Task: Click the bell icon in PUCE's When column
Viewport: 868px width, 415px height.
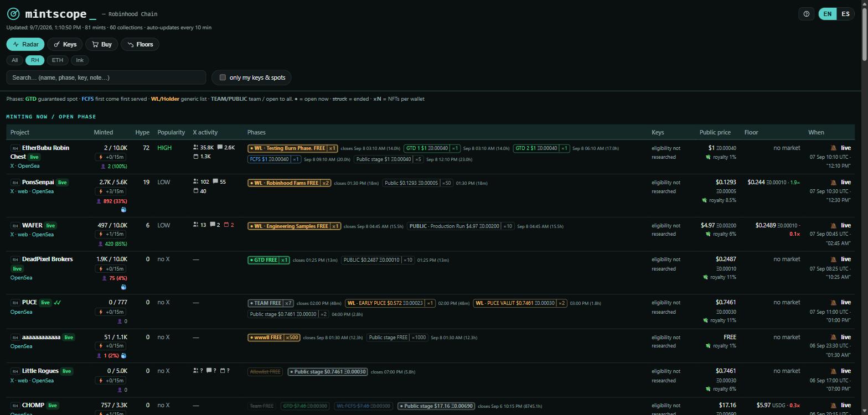Action: click(833, 302)
